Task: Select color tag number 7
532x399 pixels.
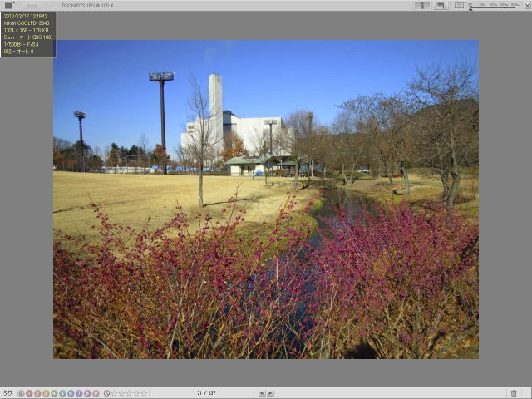Action: (x=79, y=393)
